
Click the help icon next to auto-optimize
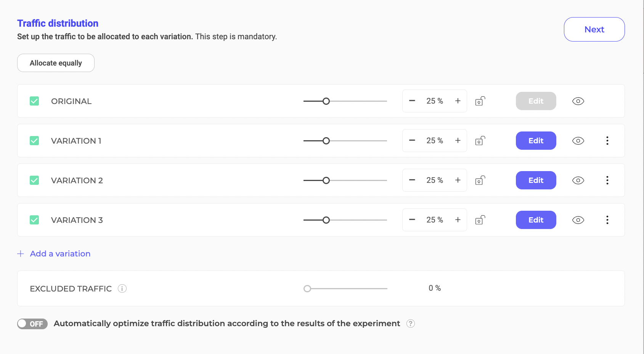410,324
